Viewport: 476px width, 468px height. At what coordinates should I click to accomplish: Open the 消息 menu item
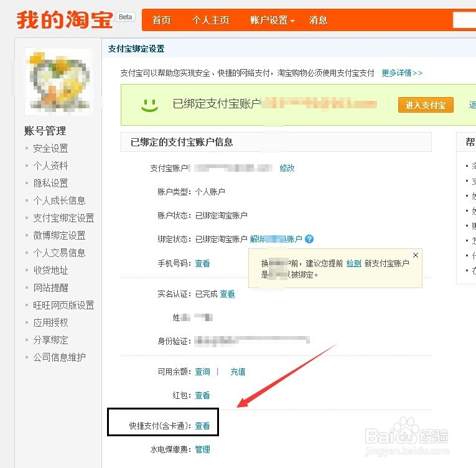(x=318, y=21)
